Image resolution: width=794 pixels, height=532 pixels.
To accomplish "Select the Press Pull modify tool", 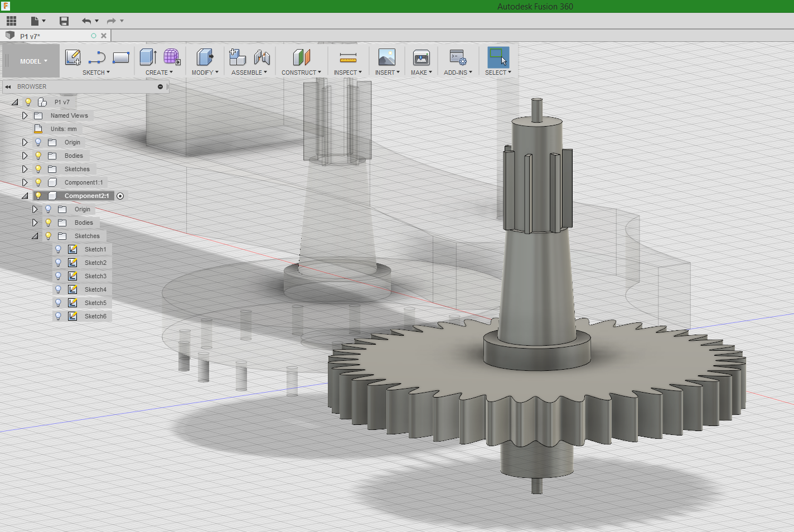I will click(x=205, y=57).
